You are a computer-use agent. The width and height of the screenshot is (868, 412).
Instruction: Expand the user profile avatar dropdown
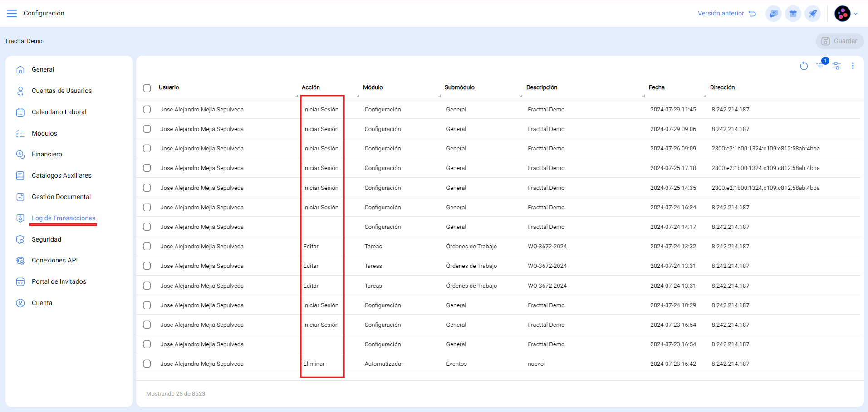[x=846, y=14]
